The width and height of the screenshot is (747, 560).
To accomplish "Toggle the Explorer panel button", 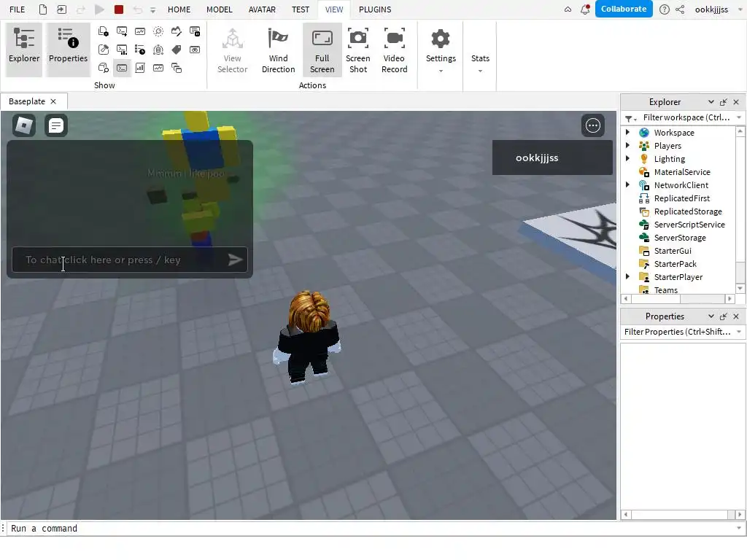I will point(24,50).
